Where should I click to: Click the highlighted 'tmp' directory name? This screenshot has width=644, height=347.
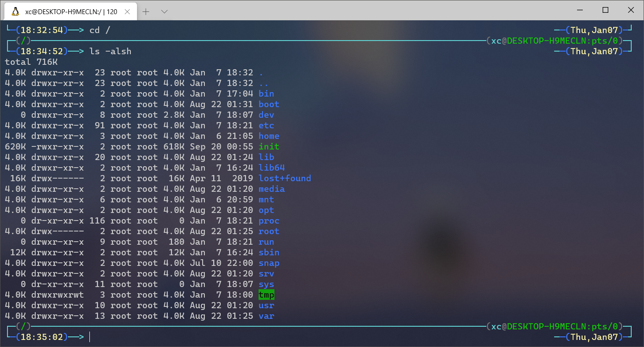click(x=266, y=295)
